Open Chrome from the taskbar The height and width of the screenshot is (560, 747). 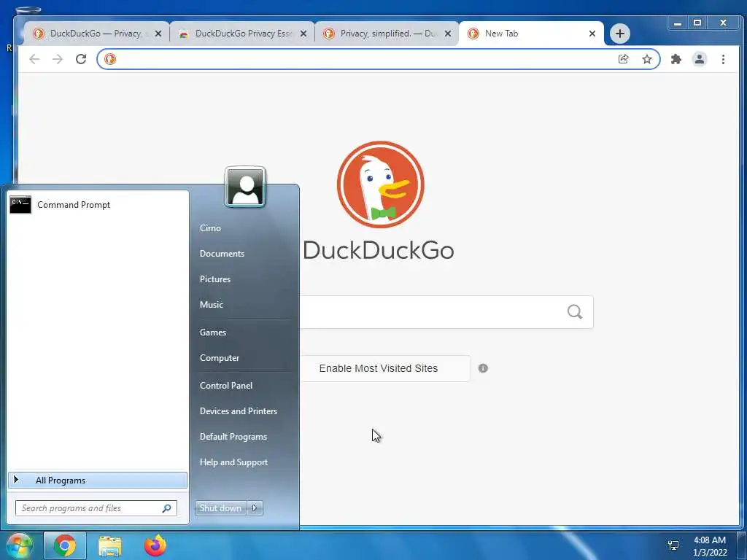65,545
